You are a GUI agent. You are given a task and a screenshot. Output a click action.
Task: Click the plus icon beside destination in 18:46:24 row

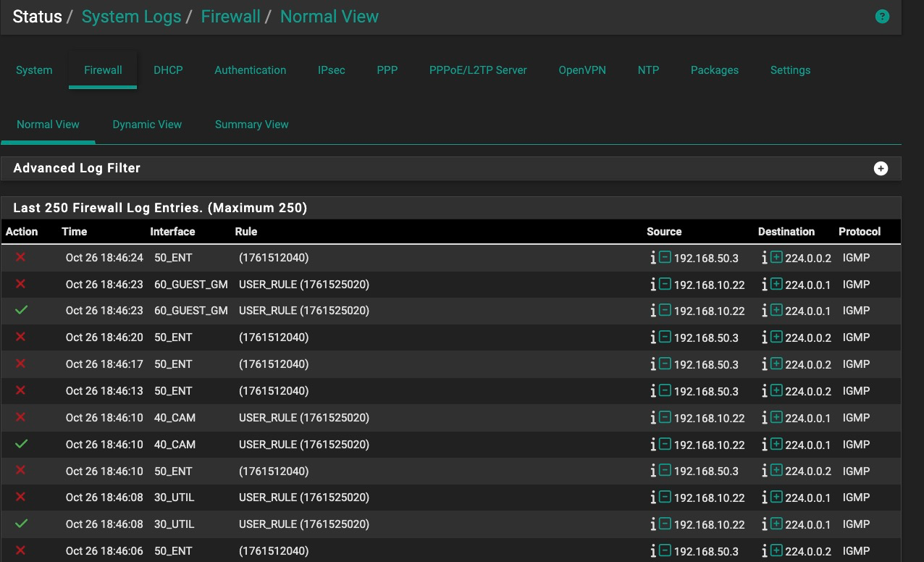point(776,258)
